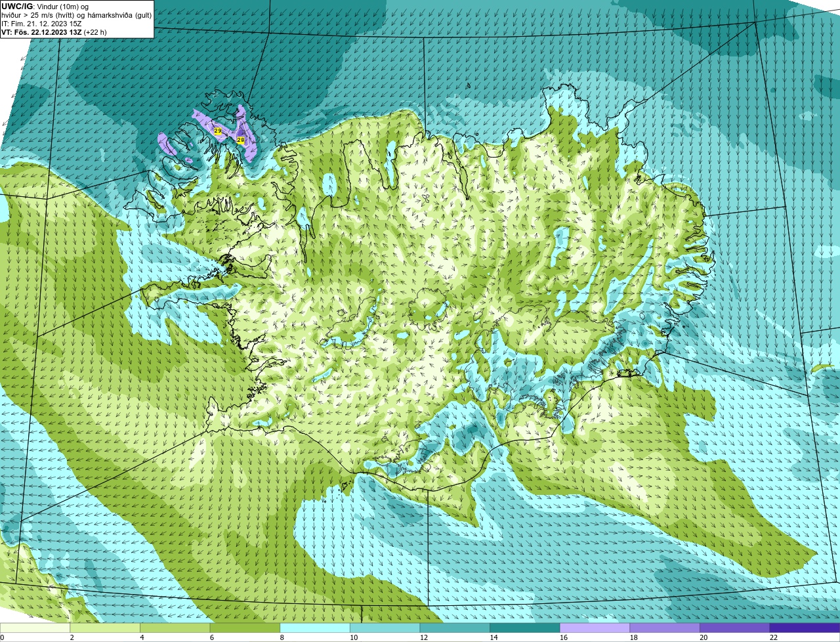Select the 14–16 m/s dark teal legend swatch
Viewport: 840px width, 642px height.
click(525, 628)
